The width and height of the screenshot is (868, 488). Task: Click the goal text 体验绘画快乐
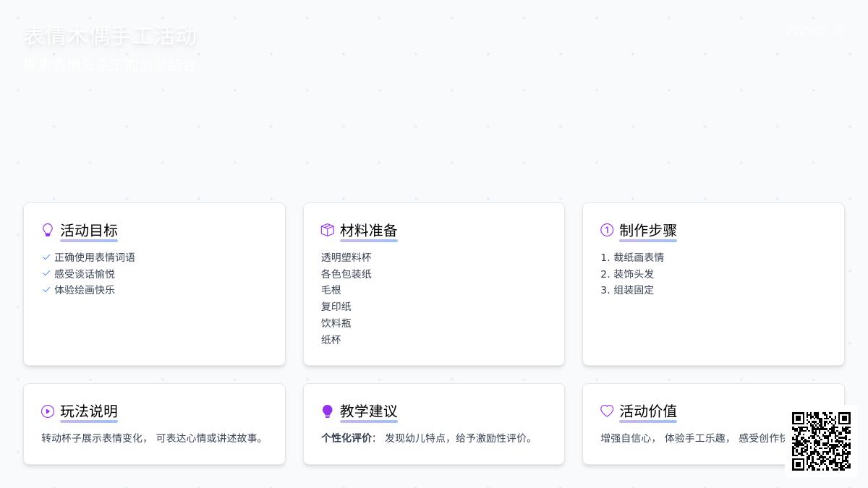click(85, 290)
